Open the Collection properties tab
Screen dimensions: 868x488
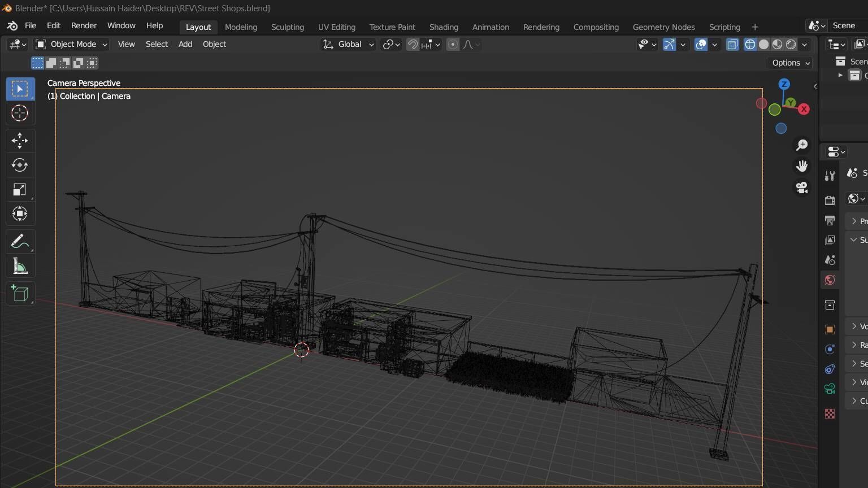(830, 305)
